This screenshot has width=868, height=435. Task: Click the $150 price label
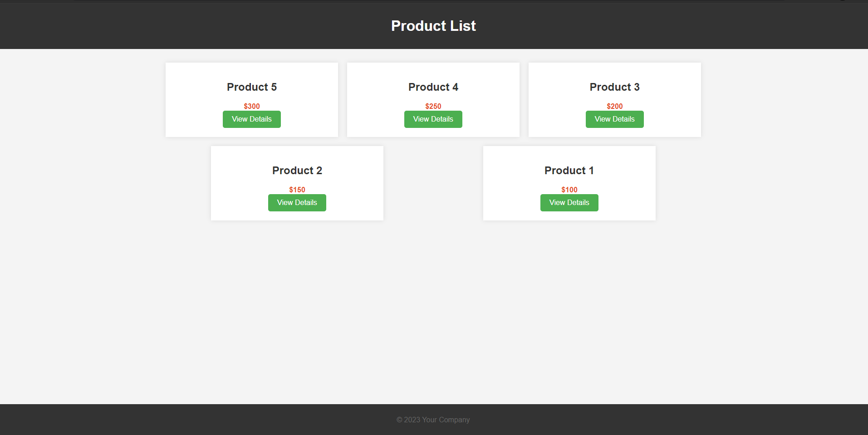297,190
